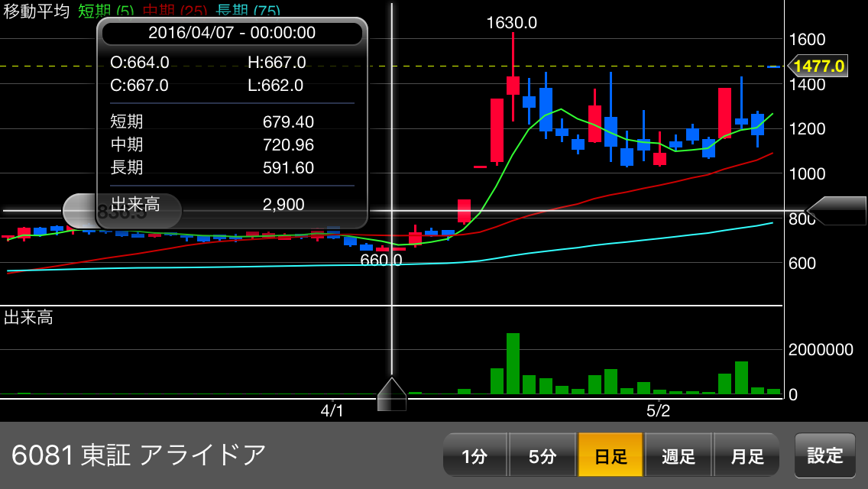Tap the crosshair date handle below the chart

click(392, 394)
